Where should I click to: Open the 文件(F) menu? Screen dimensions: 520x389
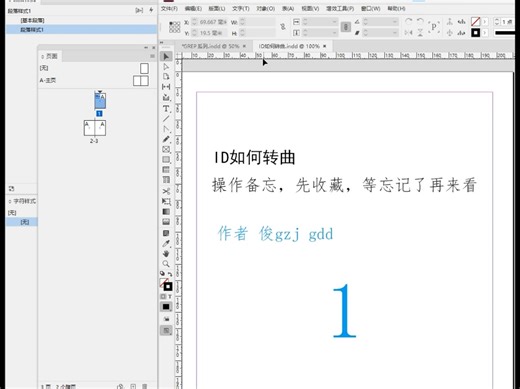(x=169, y=8)
